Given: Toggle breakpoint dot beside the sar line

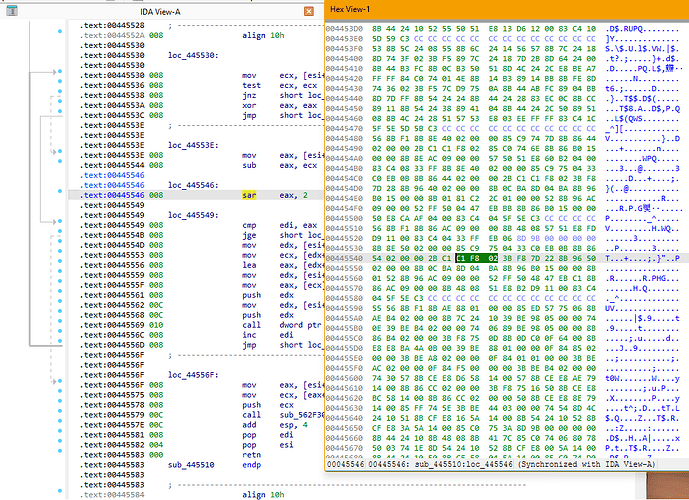Looking at the screenshot, I should (x=60, y=191).
